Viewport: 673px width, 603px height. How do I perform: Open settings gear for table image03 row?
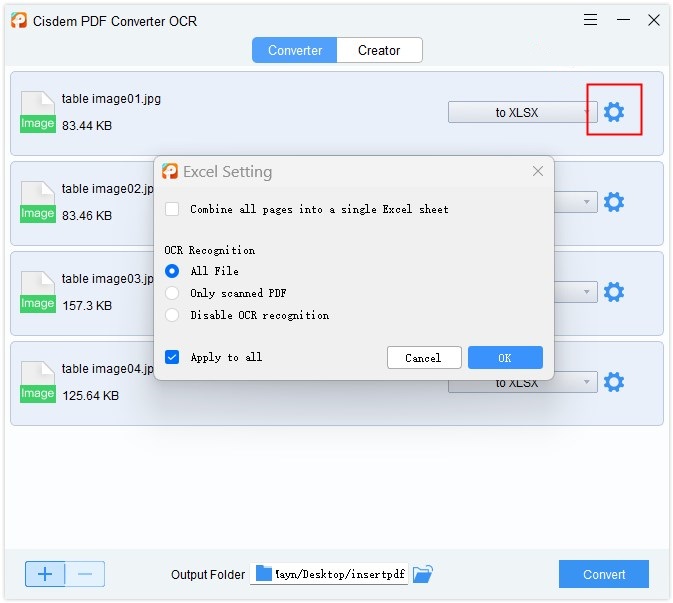click(613, 292)
